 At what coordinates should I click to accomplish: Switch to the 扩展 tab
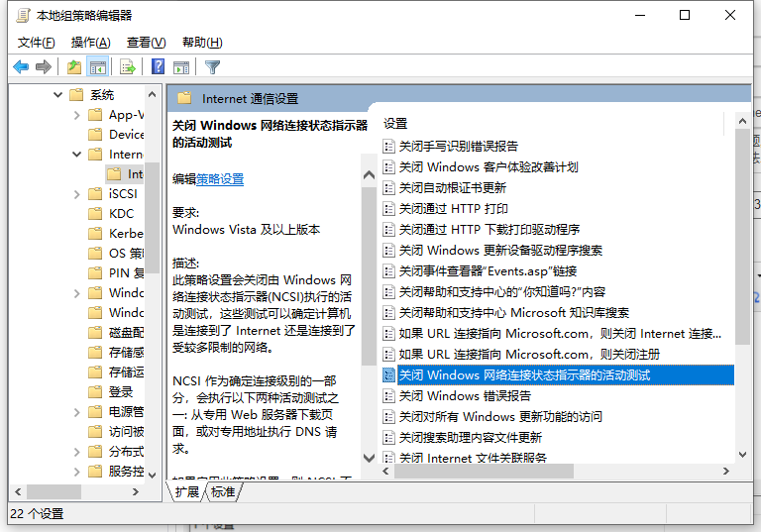[187, 492]
